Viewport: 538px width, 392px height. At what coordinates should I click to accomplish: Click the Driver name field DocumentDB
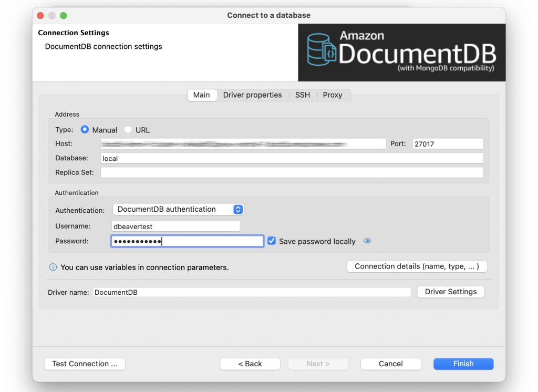pos(252,292)
